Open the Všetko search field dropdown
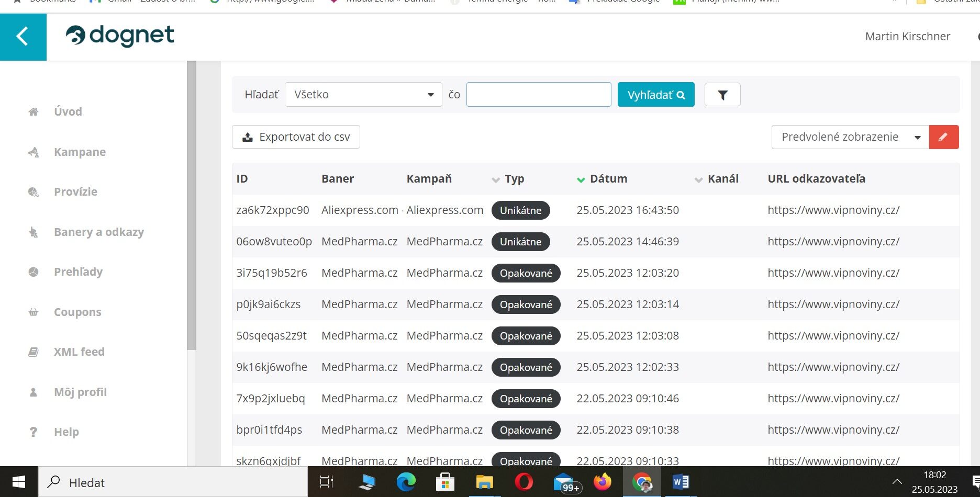Viewport: 980px width, 497px height. coord(363,95)
